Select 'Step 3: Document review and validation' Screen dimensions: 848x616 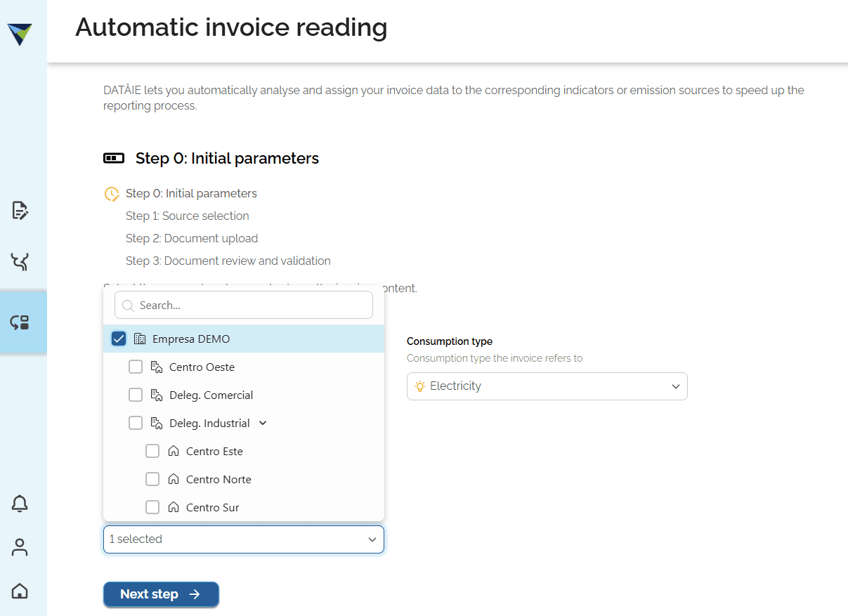click(228, 261)
